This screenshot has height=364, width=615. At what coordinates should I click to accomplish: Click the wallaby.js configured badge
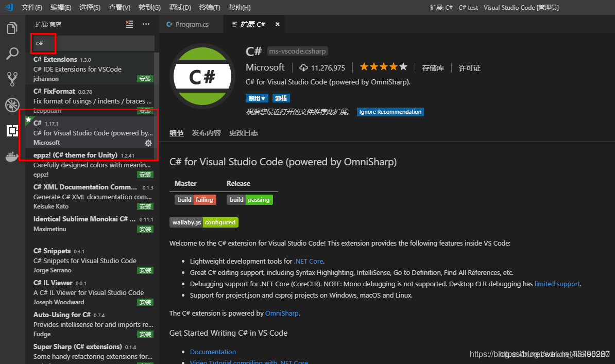point(203,222)
